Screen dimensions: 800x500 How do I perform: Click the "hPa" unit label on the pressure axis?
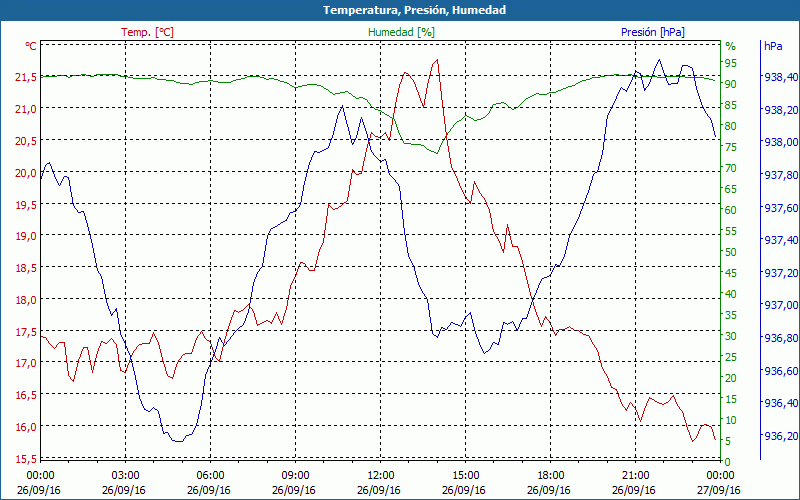[x=773, y=46]
